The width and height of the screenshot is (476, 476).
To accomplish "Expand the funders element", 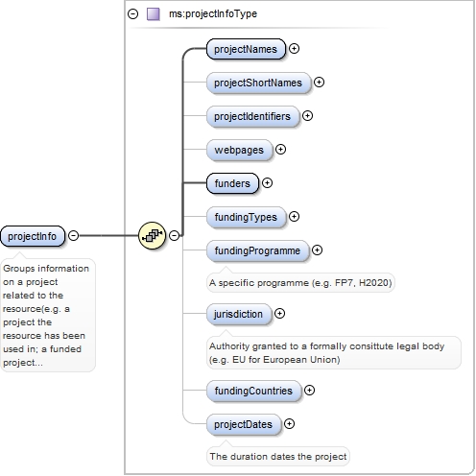I will coord(267,183).
